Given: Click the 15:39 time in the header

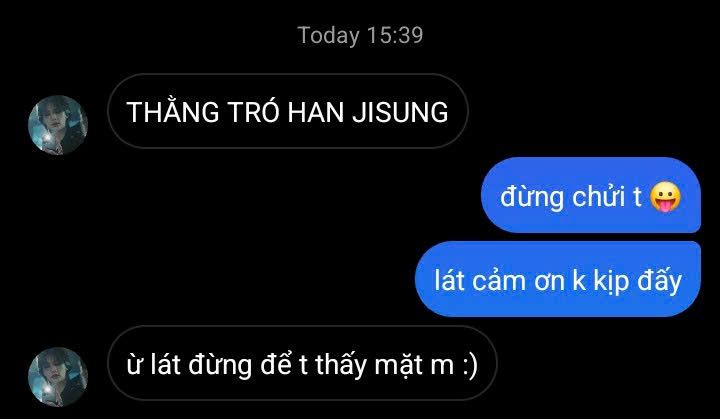Looking at the screenshot, I should 395,35.
